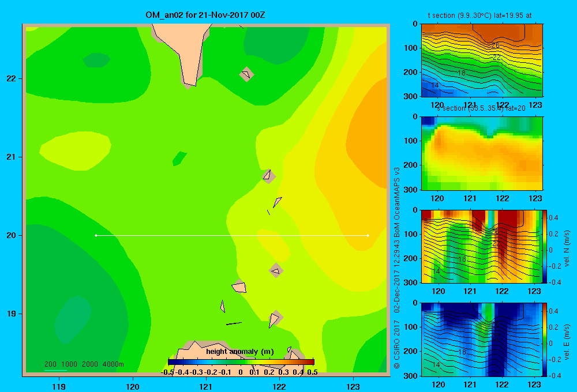Click the 14 isotherm label in temperature section
This screenshot has width=577, height=392.
(435, 85)
